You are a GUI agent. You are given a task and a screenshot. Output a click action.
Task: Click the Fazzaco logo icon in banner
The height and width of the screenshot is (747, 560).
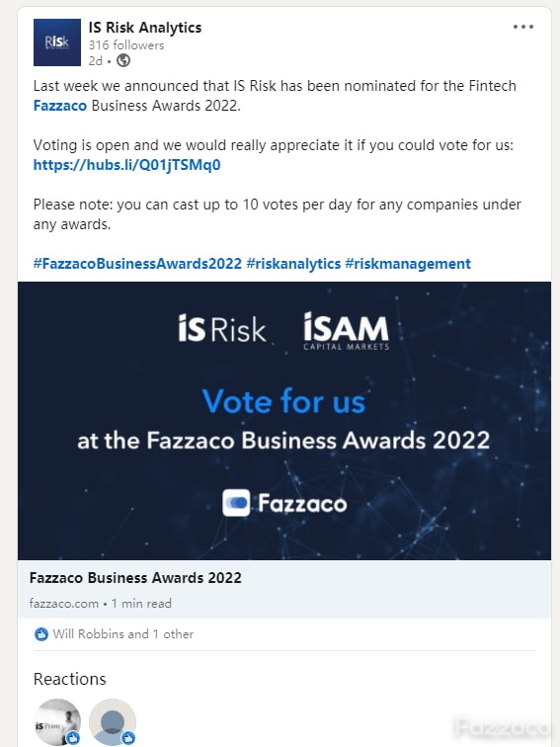click(236, 503)
